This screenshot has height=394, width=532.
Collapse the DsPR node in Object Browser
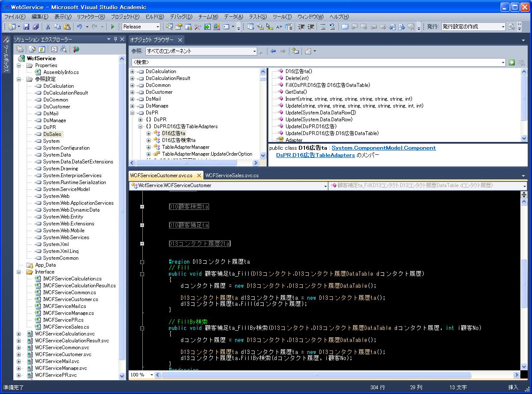tap(132, 113)
